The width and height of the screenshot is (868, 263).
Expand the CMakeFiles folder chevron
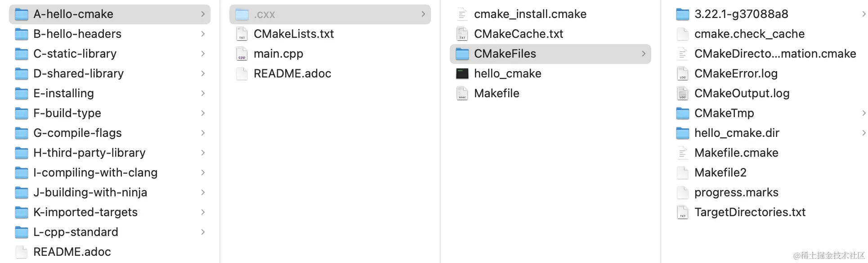point(644,54)
